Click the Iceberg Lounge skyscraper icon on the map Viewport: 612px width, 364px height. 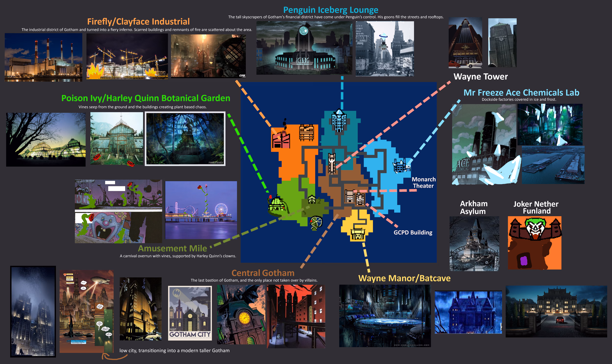click(339, 120)
